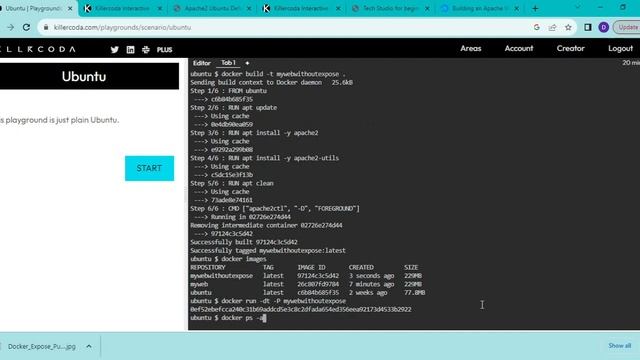Click the Killercoda logo
640x360 pixels.
tap(38, 49)
